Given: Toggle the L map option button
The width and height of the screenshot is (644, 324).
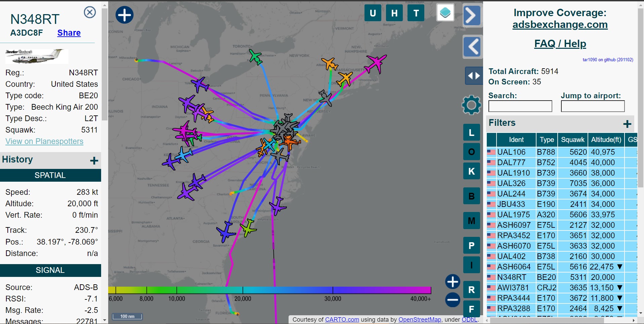Looking at the screenshot, I should point(472,133).
